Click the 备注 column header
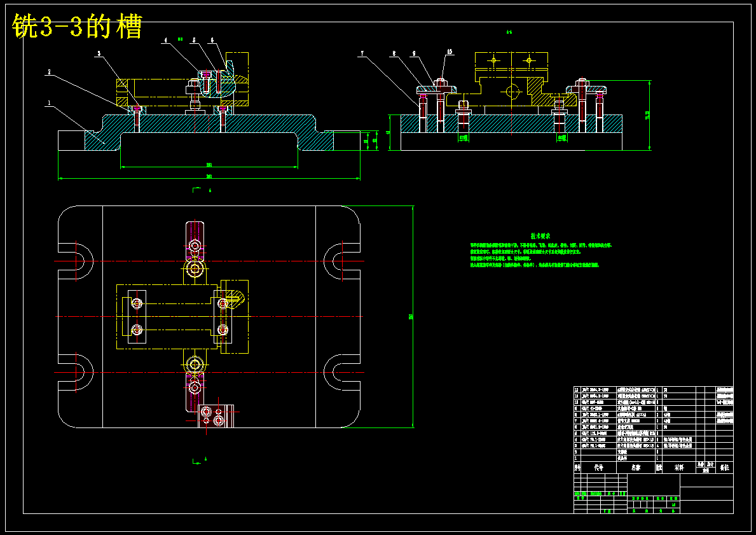 (x=724, y=468)
